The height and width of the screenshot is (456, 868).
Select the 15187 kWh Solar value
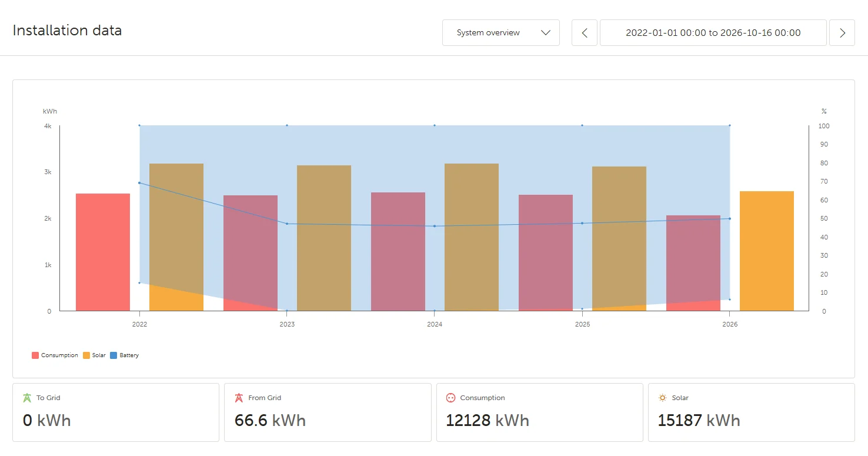[x=699, y=421]
